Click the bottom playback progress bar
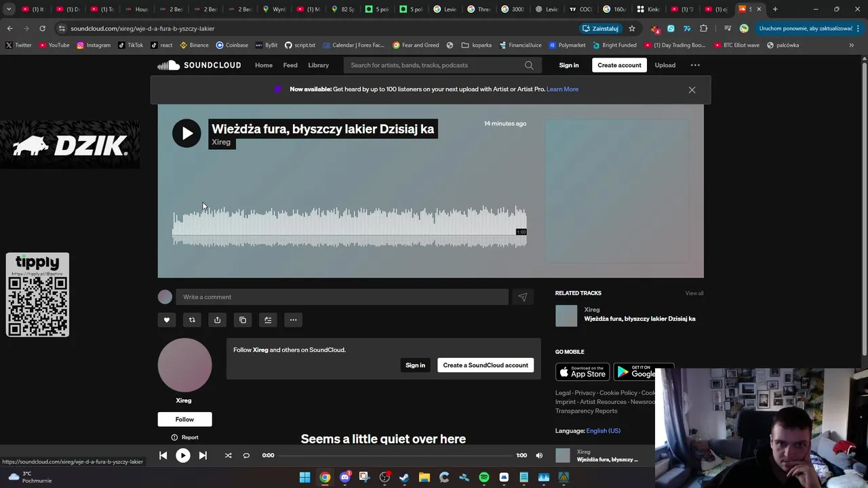Screen dimensions: 868x488 coord(395,455)
